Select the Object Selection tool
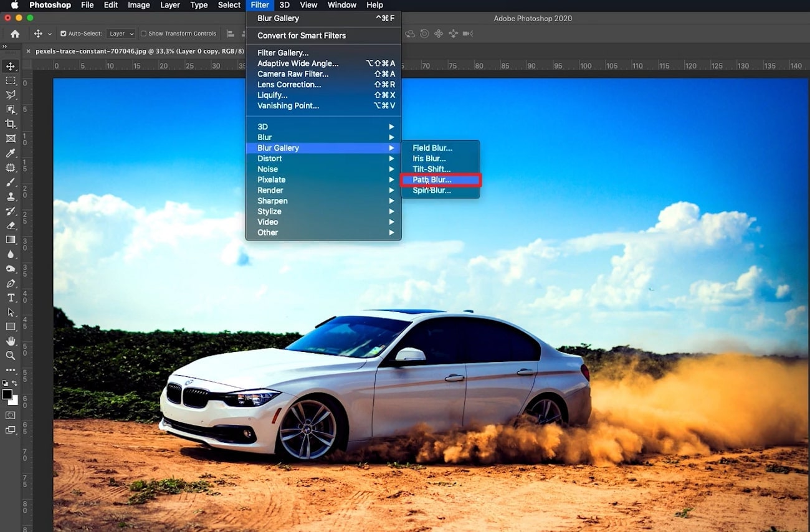 pyautogui.click(x=11, y=110)
